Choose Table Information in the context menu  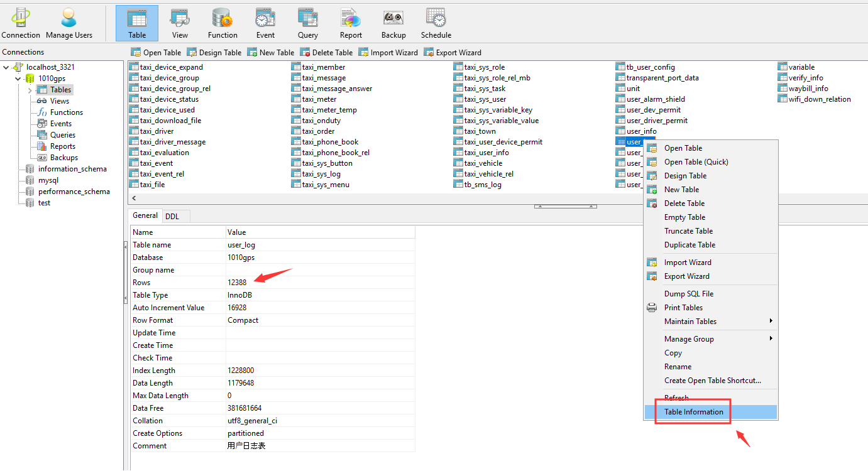(x=711, y=412)
